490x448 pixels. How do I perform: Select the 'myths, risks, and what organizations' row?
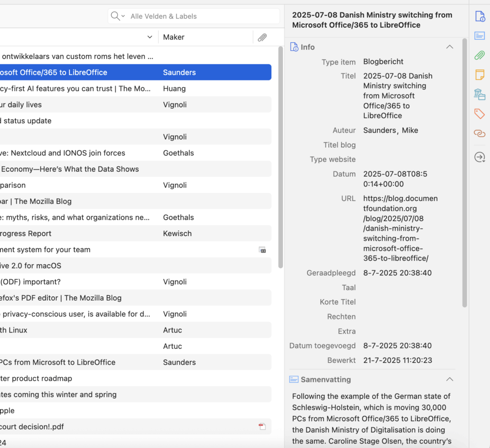pyautogui.click(x=135, y=217)
